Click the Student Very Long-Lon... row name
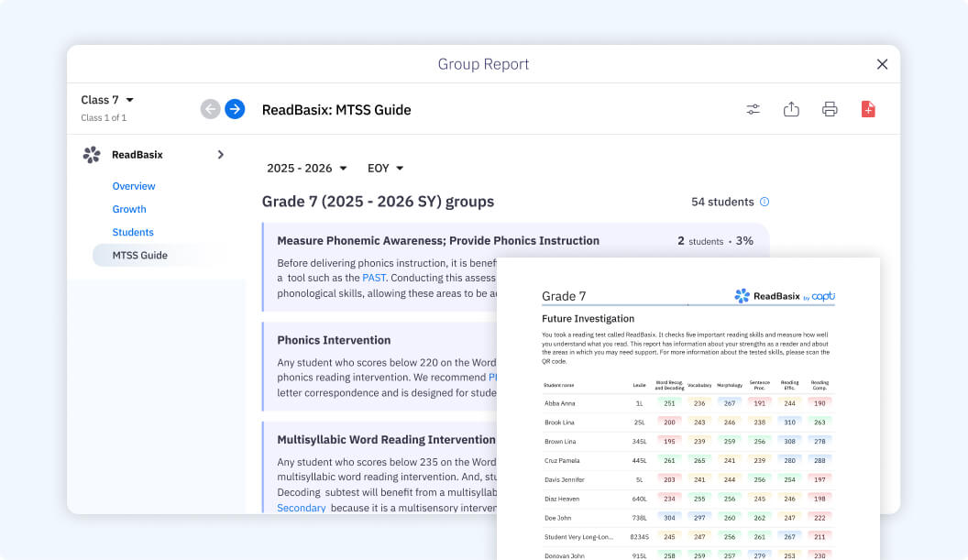This screenshot has width=968, height=560. 579,537
